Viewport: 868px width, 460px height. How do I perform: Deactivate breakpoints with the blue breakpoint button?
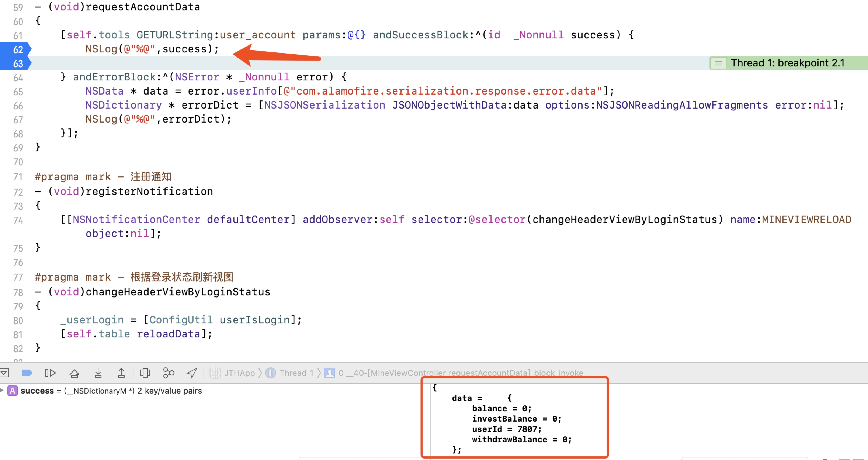(x=27, y=373)
